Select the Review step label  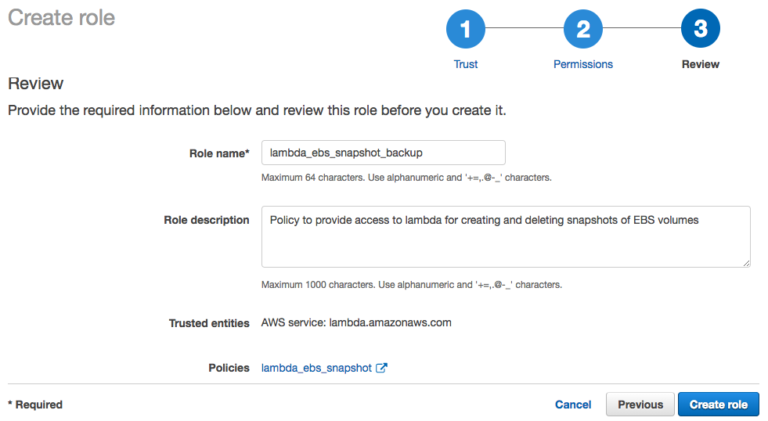click(700, 64)
